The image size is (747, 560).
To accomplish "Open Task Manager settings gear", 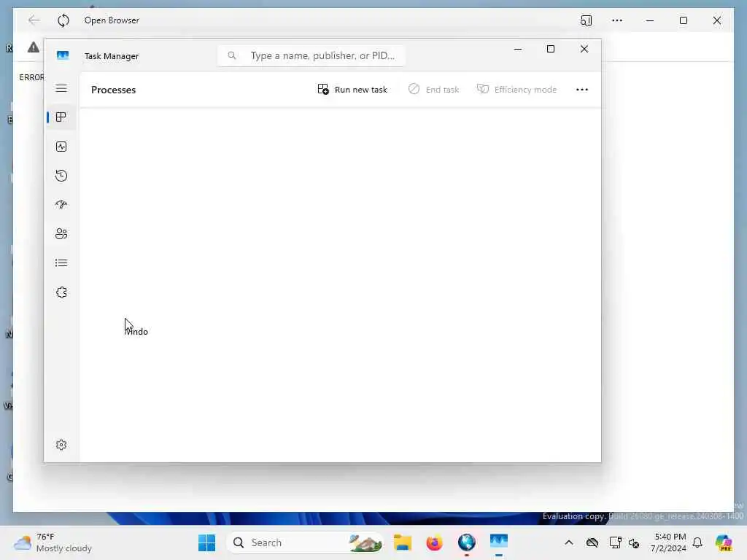I will pyautogui.click(x=61, y=445).
